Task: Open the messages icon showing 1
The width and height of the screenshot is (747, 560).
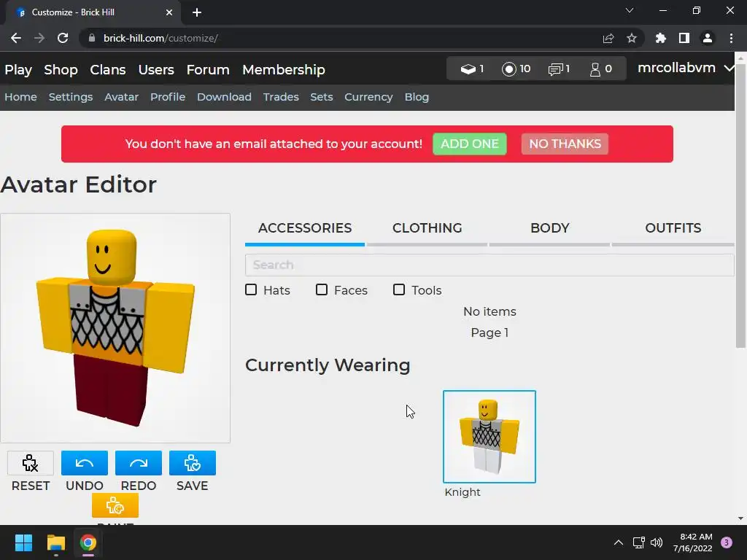Action: point(559,69)
